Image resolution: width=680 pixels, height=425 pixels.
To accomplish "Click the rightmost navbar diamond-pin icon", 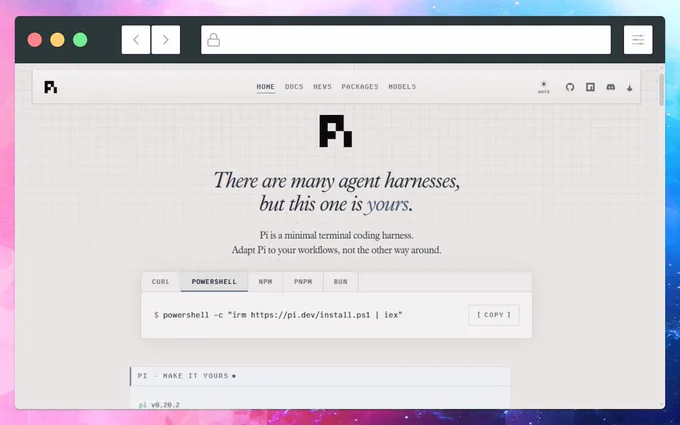I will pyautogui.click(x=629, y=87).
